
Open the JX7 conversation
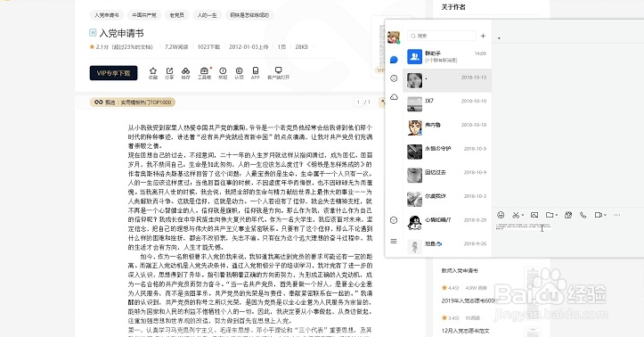pos(447,104)
